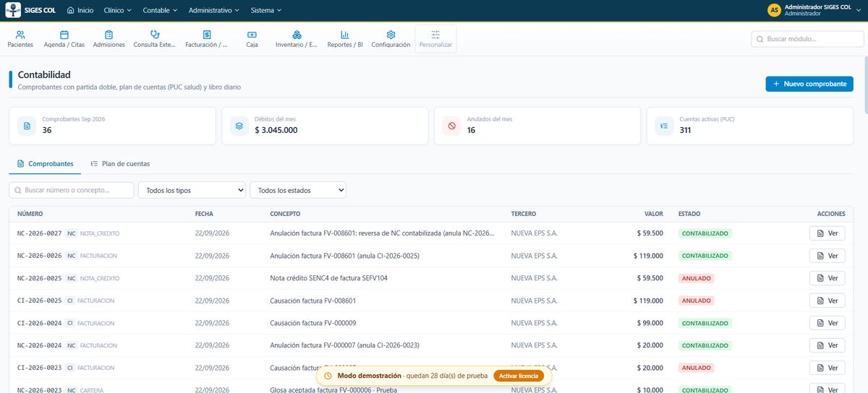The width and height of the screenshot is (868, 393).
Task: Click the ESTADO column header
Action: 689,214
